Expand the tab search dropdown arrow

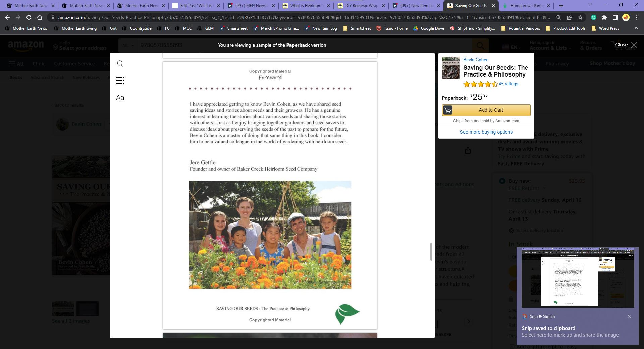point(590,5)
